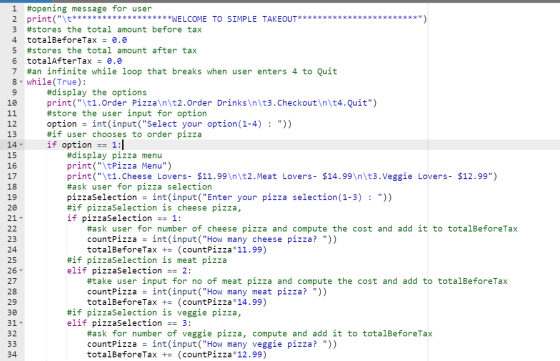Screen dimensions: 560x361
Task: Click the 'Enter your pizza selection(1-3)' line
Action: point(229,197)
